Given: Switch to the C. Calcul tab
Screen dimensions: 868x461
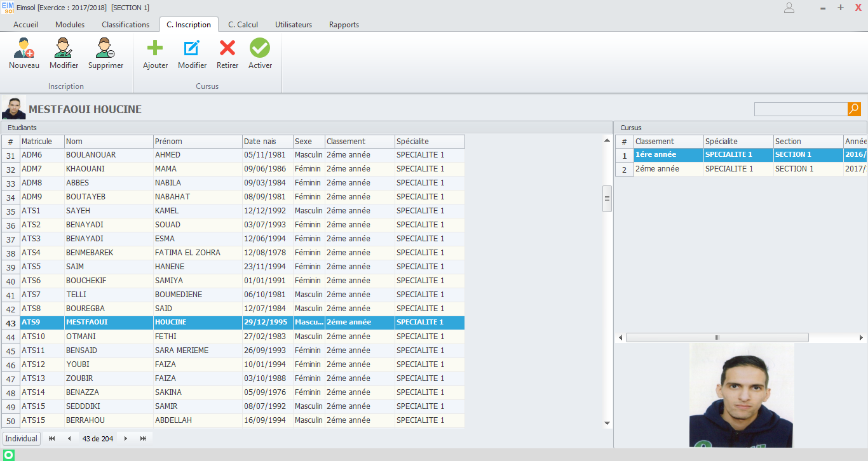Looking at the screenshot, I should click(243, 25).
